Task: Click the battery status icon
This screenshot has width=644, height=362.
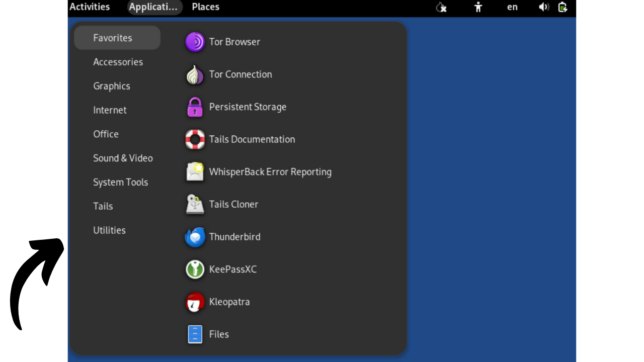Action: (562, 7)
